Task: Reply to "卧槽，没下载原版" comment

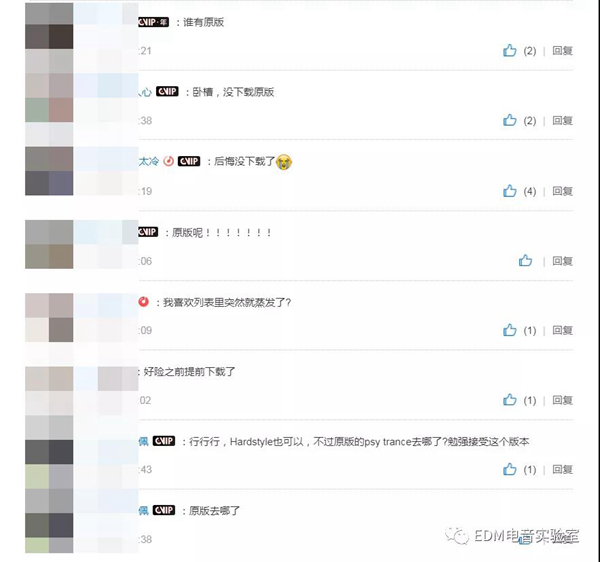Action: (562, 121)
